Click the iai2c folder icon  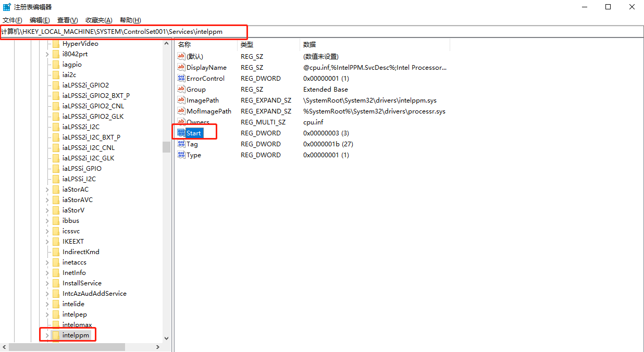pos(56,75)
